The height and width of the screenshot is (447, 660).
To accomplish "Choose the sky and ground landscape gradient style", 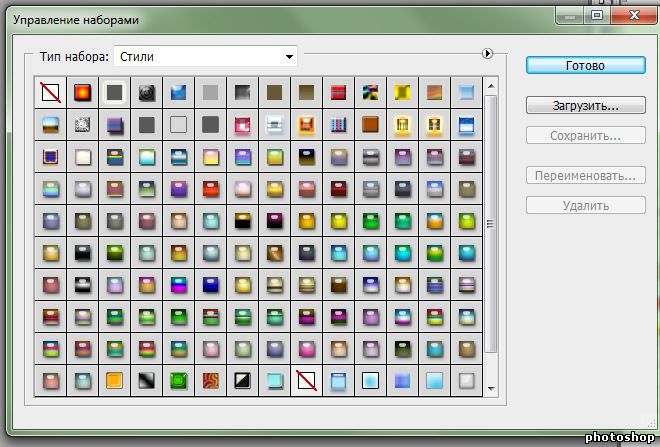I will (x=51, y=125).
